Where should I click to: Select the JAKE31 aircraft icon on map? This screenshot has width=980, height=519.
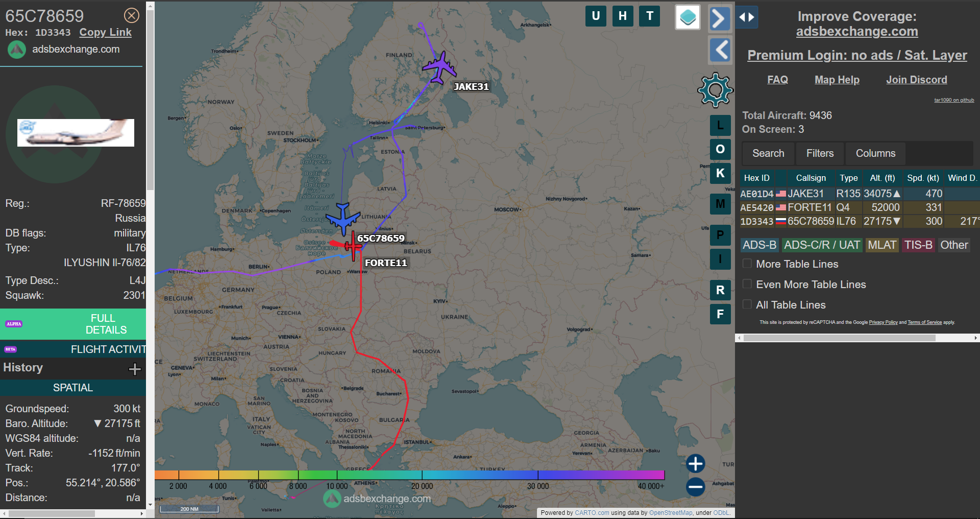coord(439,67)
